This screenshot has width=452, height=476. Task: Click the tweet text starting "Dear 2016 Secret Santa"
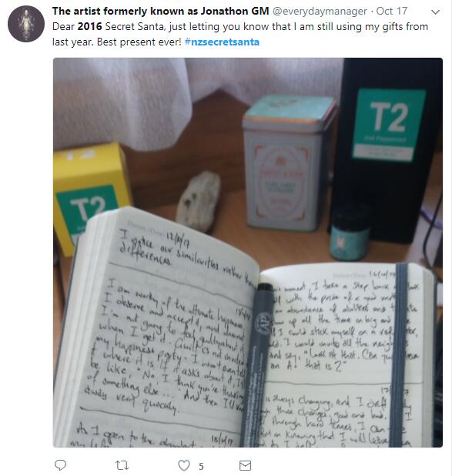tap(239, 34)
